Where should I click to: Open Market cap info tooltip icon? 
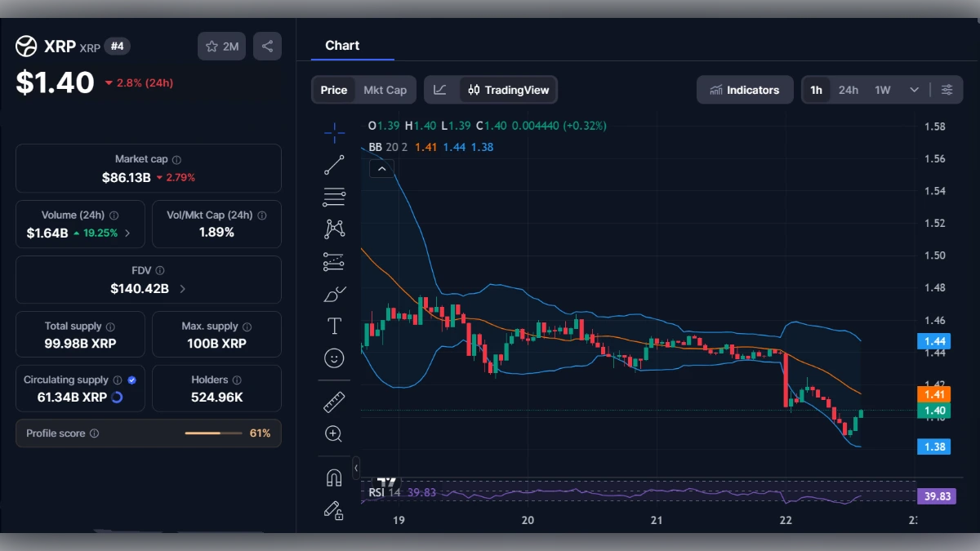(177, 160)
